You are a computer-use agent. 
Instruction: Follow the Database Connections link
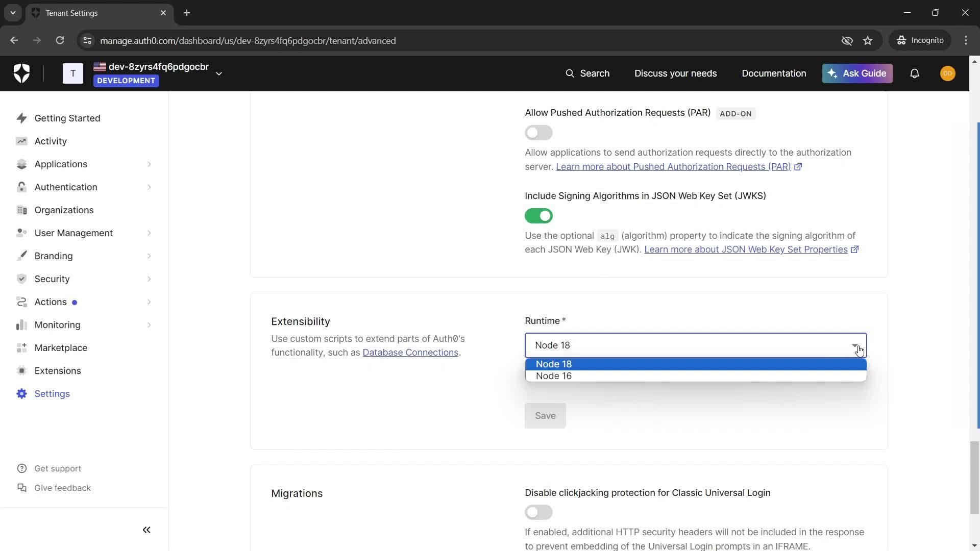coord(410,353)
